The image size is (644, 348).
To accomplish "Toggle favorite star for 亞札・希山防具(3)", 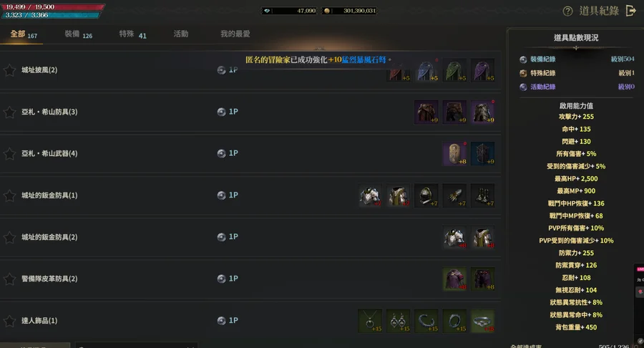I will (9, 112).
